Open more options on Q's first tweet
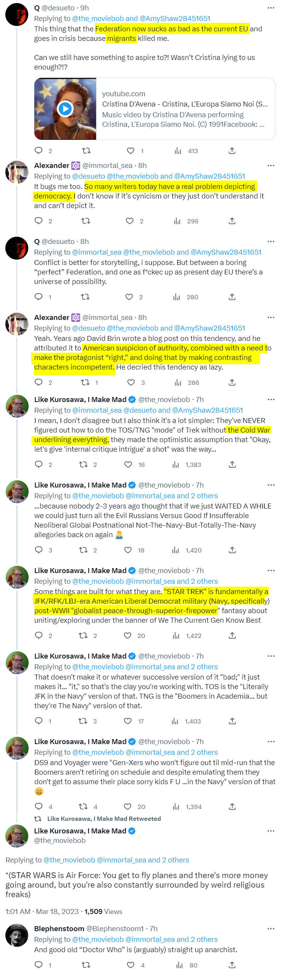Viewport: 283px width, 980px height. [271, 8]
